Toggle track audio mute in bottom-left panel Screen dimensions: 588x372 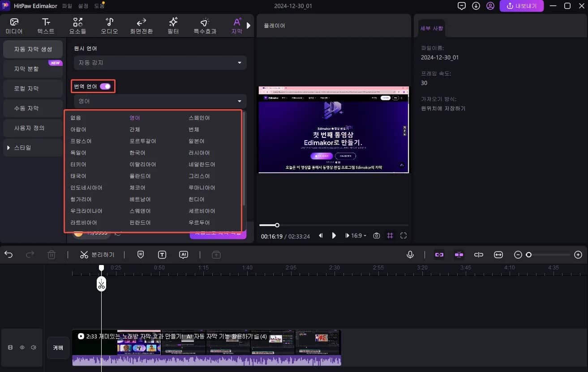tap(34, 347)
